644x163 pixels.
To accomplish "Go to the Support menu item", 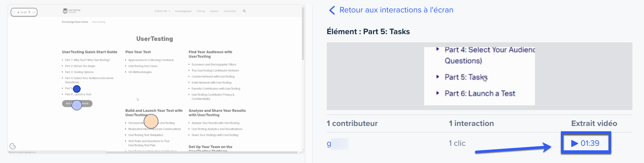I will [x=214, y=11].
